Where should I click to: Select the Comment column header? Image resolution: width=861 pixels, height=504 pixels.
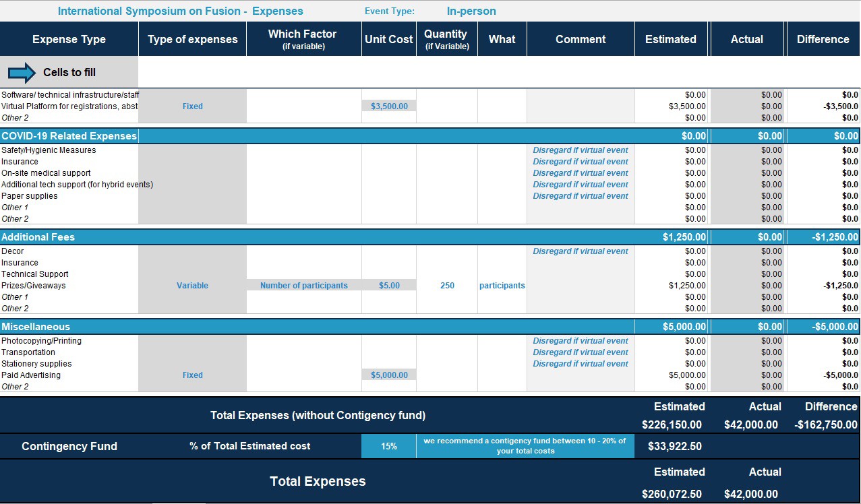click(x=580, y=39)
